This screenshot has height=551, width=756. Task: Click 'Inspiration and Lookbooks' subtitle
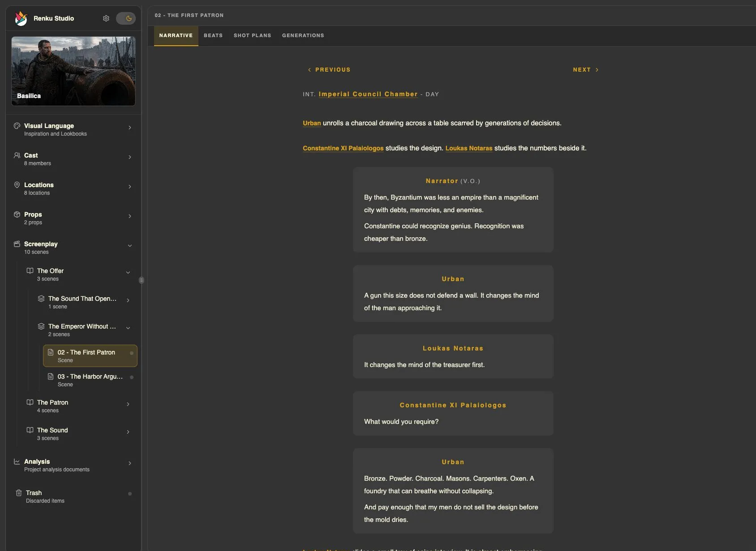56,134
